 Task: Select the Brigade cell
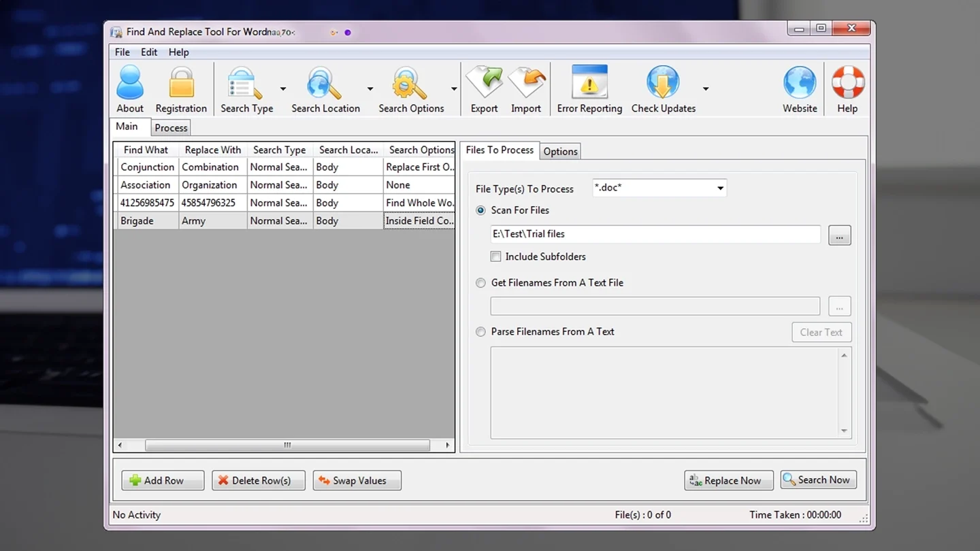(x=147, y=220)
